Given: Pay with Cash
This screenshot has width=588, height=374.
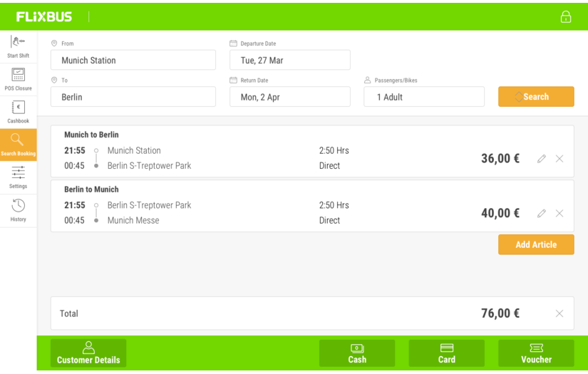Looking at the screenshot, I should 357,353.
